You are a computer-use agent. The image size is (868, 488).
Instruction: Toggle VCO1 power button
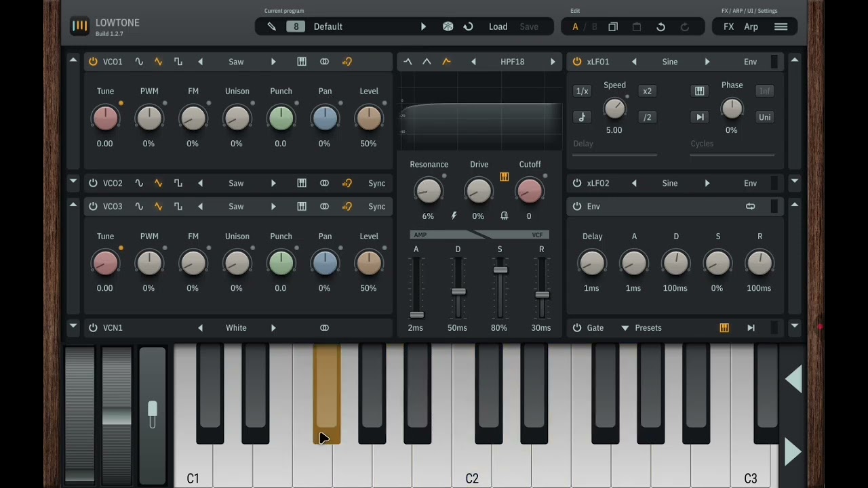tap(93, 62)
